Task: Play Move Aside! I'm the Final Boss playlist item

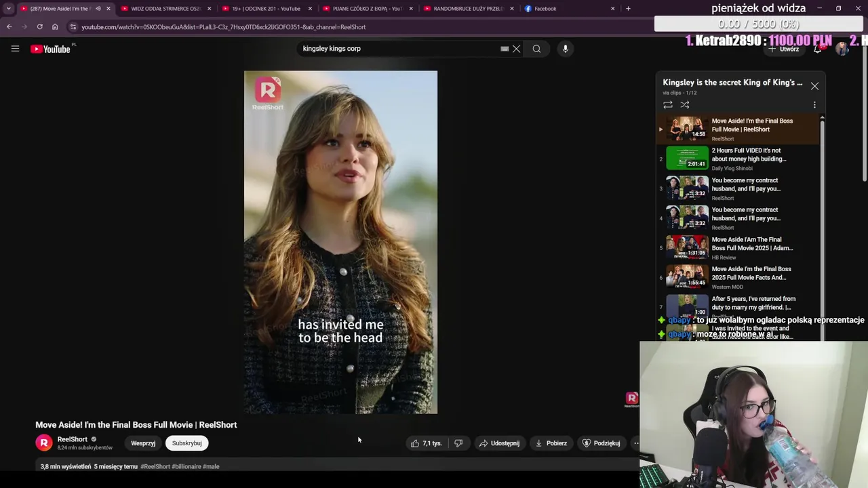Action: click(738, 129)
